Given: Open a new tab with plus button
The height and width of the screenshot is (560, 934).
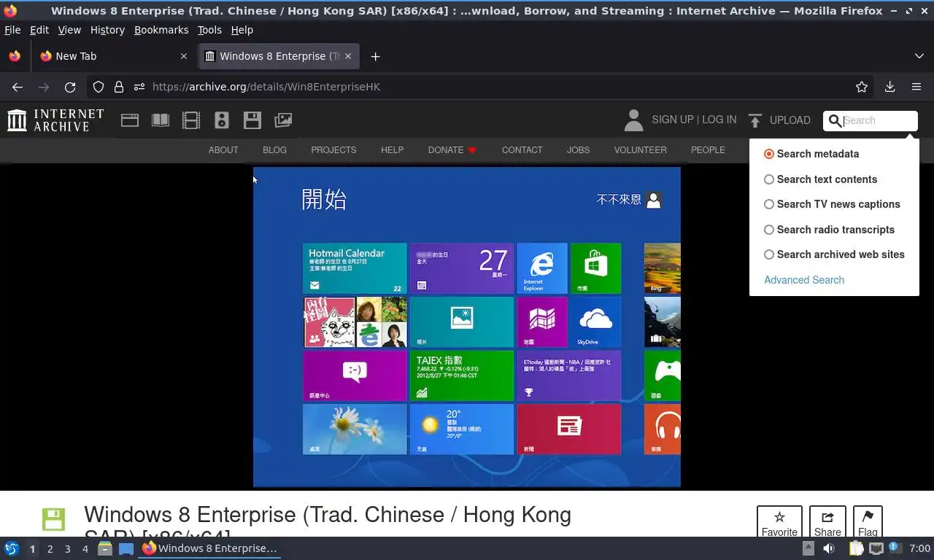Looking at the screenshot, I should click(375, 56).
